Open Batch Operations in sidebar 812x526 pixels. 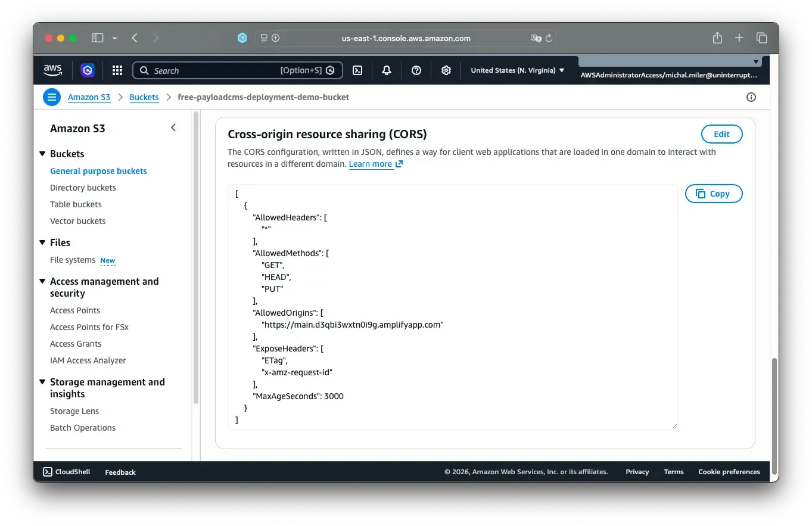point(83,428)
